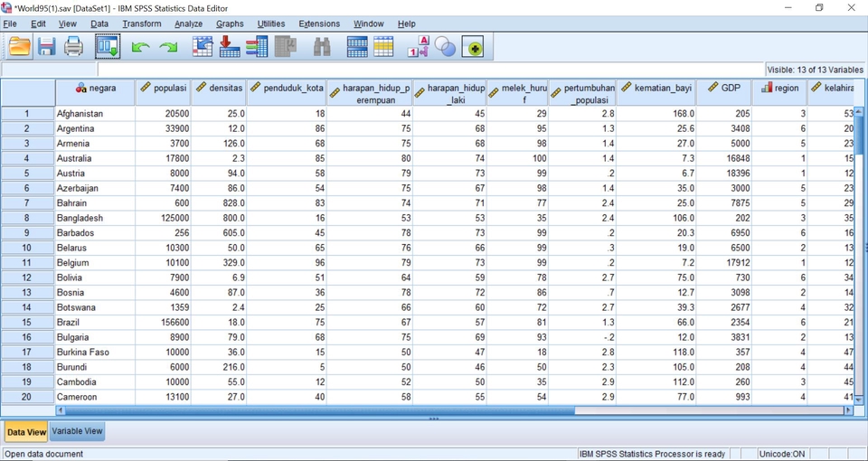The image size is (868, 461).
Task: Click the Burkina Faso cell
Action: [x=95, y=353]
